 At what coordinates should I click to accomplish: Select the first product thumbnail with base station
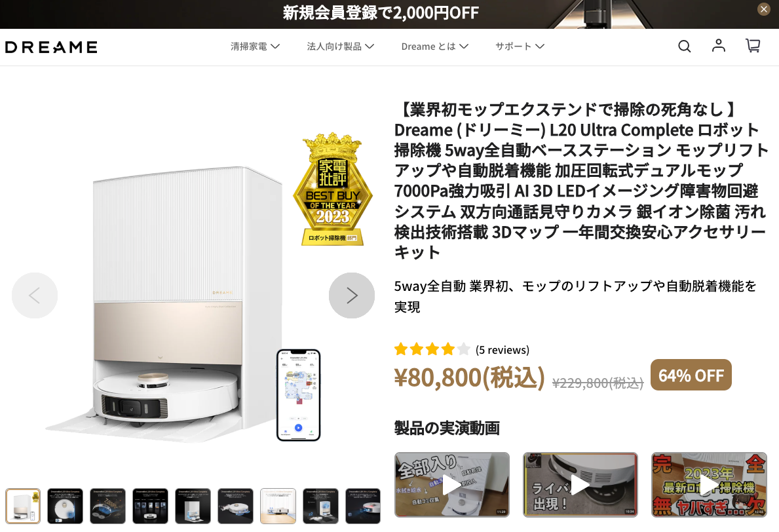tap(23, 506)
